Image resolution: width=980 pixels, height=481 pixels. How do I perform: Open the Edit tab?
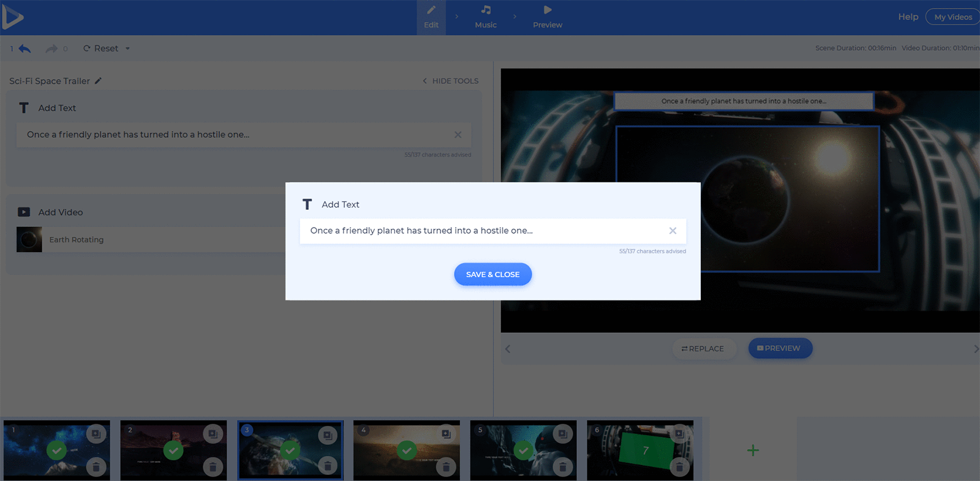coord(431,17)
